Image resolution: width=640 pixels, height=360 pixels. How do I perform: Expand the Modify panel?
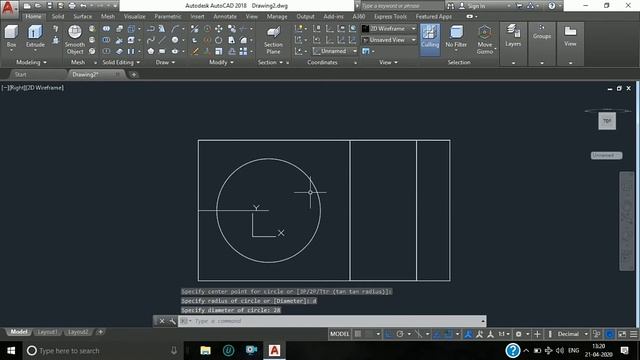click(221, 62)
